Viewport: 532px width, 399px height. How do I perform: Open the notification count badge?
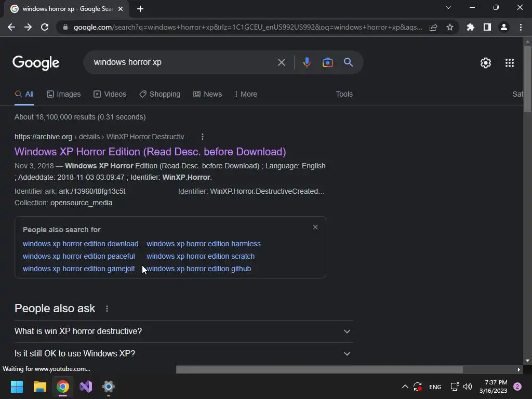coord(517,387)
